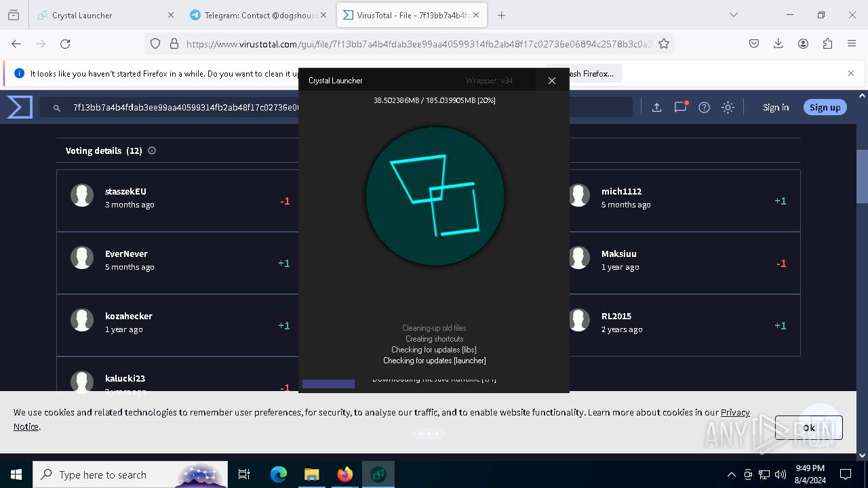Switch to the Telegram Contact tab

pos(258,15)
